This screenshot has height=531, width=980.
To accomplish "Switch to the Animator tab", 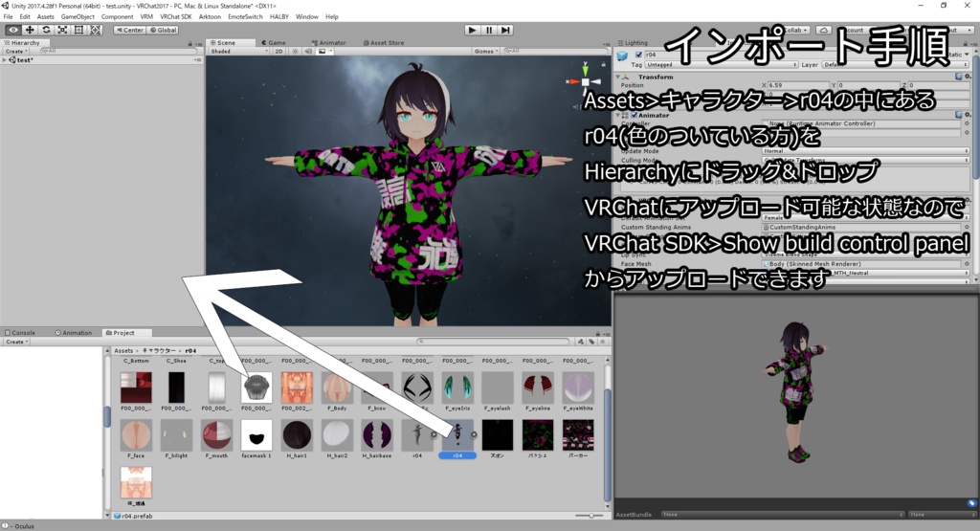I will (329, 43).
